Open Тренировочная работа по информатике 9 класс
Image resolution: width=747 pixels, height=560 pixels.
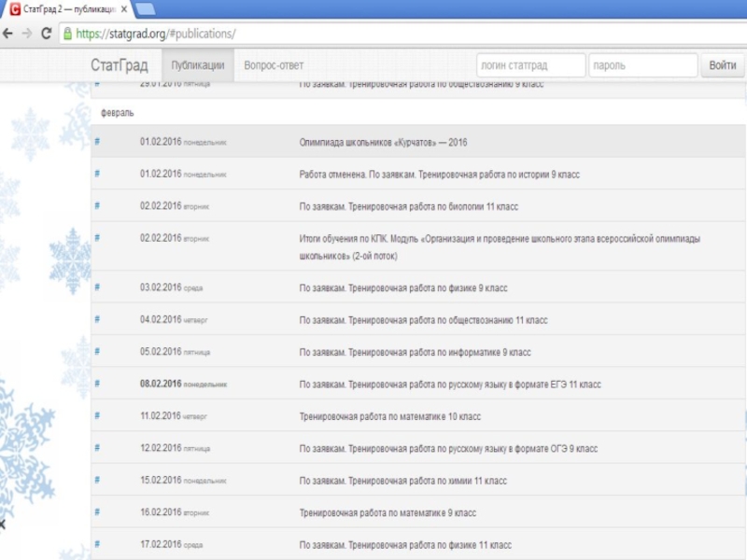click(415, 352)
